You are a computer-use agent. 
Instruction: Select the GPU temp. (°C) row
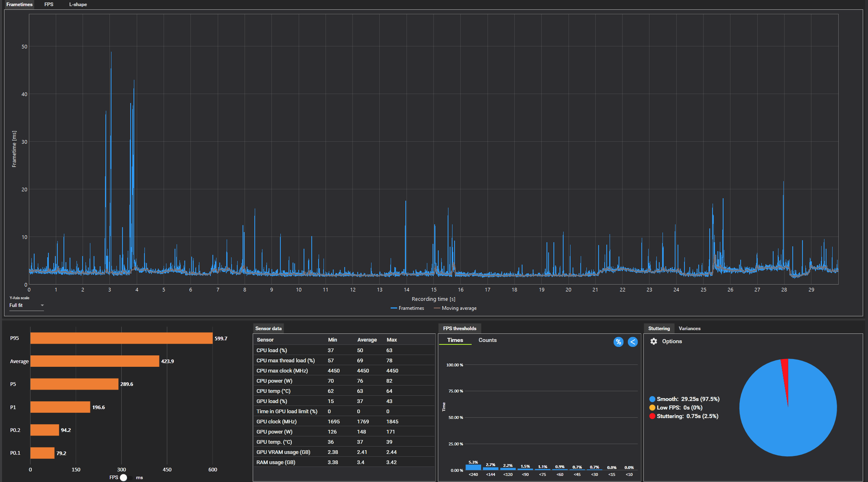(x=344, y=442)
